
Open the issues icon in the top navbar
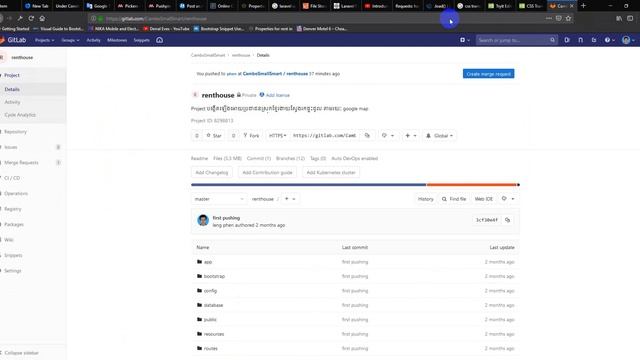pyautogui.click(x=567, y=40)
